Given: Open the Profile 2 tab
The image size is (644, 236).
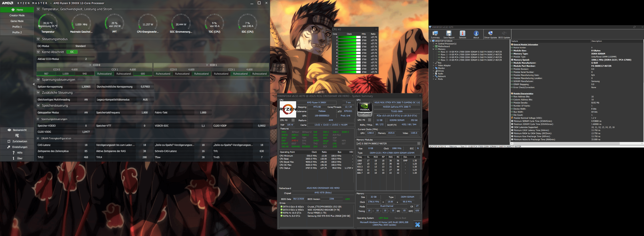Looking at the screenshot, I should (x=17, y=32).
